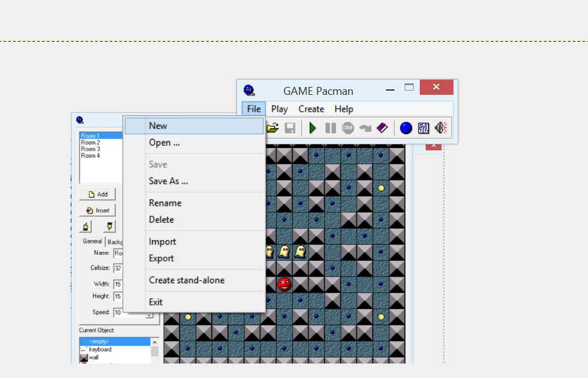Choose New from the File menu

point(194,126)
